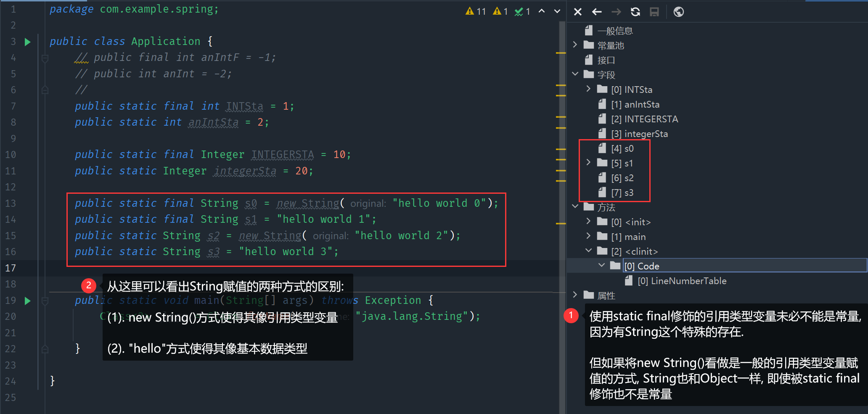Go to previous highlighted error arrow

(542, 11)
